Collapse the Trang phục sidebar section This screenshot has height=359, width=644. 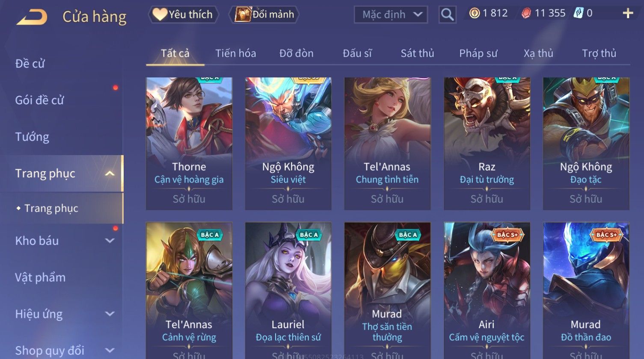110,174
